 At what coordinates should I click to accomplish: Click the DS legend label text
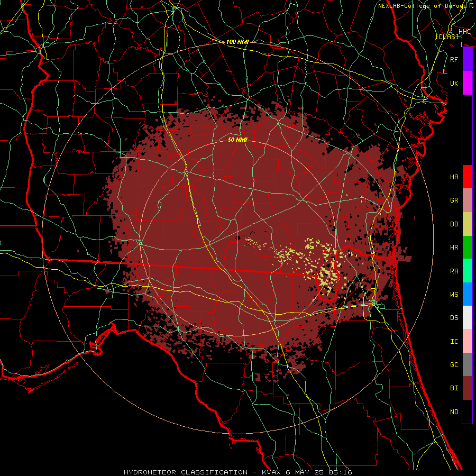pos(454,317)
